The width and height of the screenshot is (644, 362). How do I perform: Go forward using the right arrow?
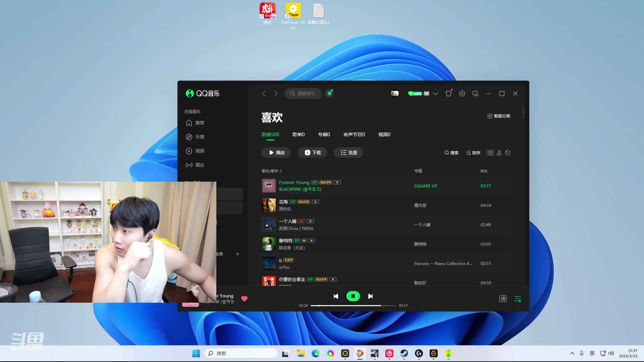[x=276, y=94]
